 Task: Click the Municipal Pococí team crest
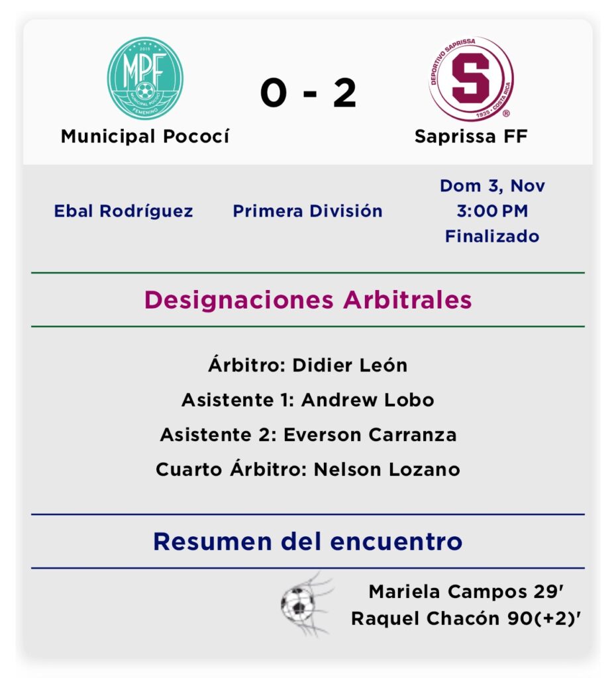145,78
